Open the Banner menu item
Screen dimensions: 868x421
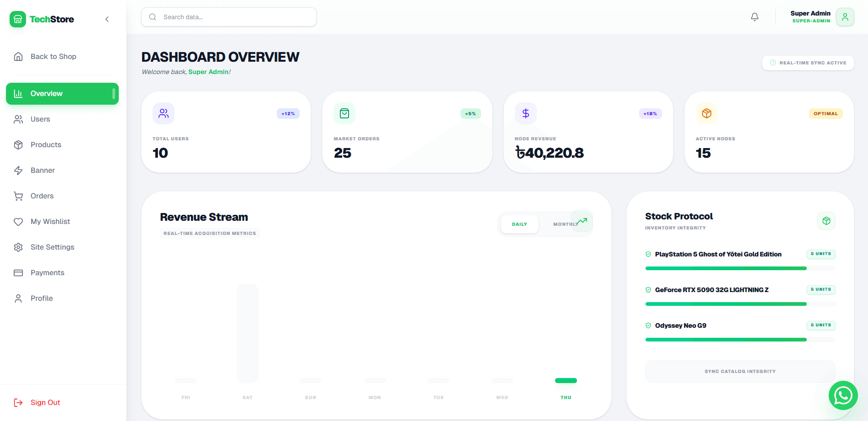click(62, 171)
